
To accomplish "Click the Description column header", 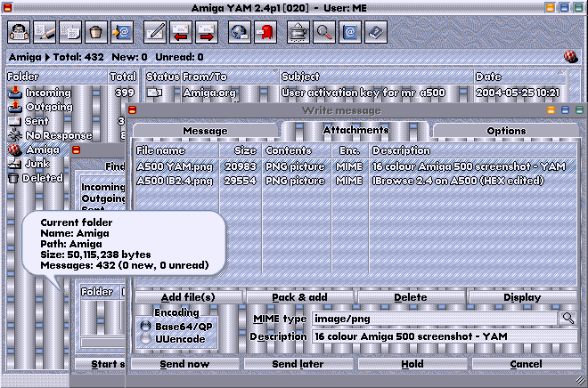I will coord(473,150).
